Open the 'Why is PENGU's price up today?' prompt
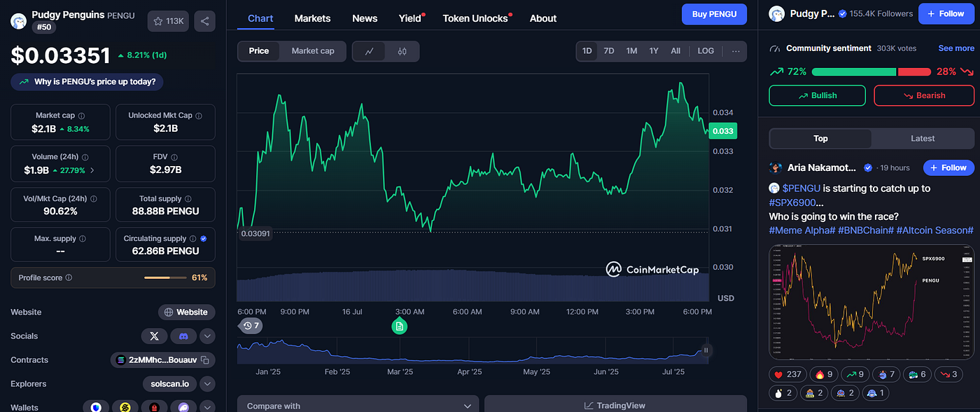This screenshot has height=412, width=980. [87, 82]
